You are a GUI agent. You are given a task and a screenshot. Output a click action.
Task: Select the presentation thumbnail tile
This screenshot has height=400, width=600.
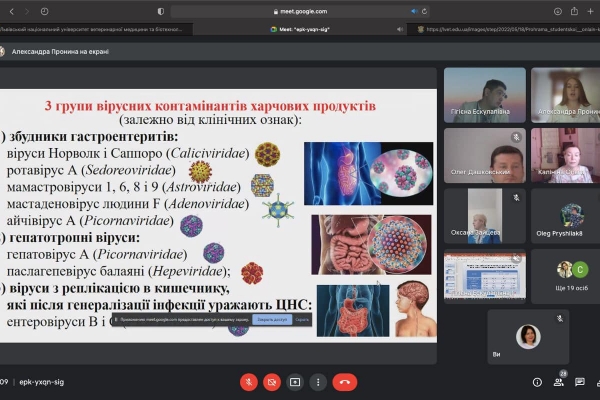coord(485,276)
